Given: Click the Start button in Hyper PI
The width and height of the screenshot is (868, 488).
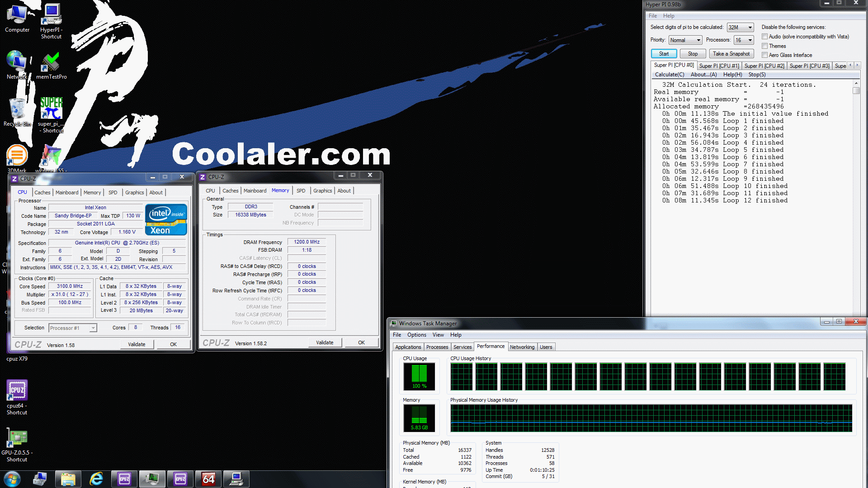Looking at the screenshot, I should coord(664,54).
